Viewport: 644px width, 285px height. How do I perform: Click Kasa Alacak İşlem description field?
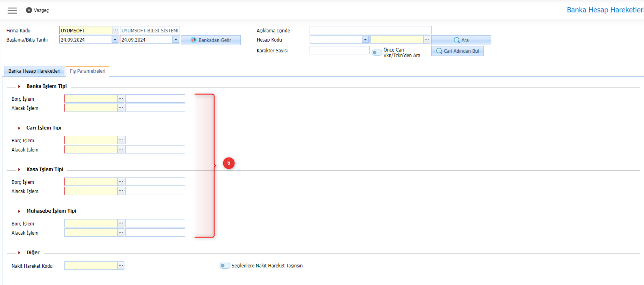(155, 191)
